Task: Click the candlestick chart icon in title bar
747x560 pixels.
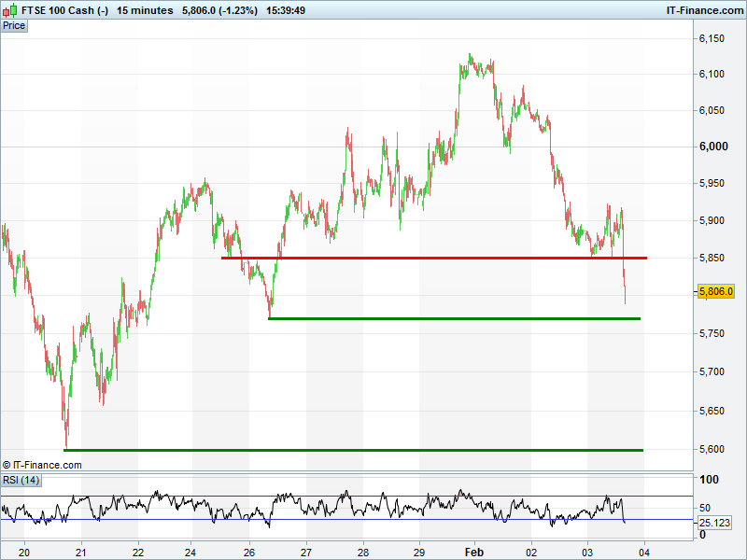Action: (x=10, y=10)
